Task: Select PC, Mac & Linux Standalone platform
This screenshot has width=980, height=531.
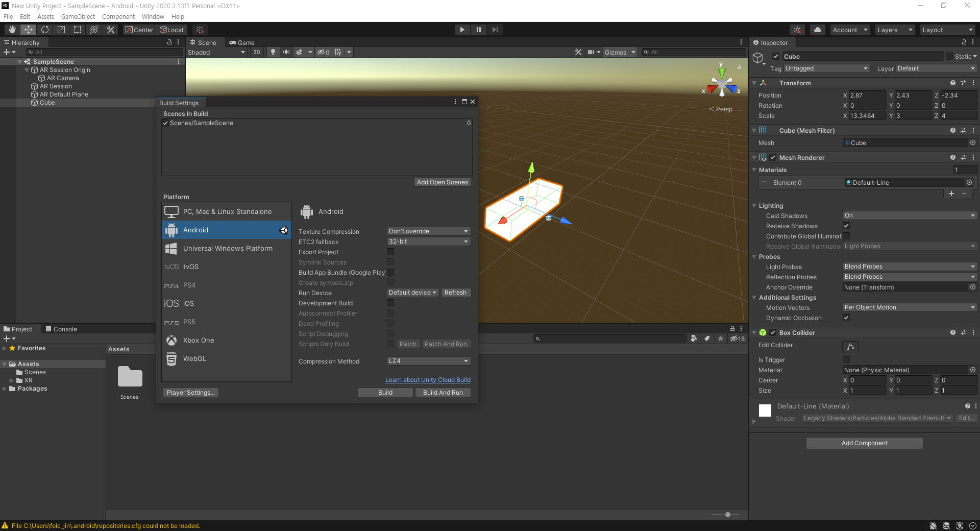Action: [227, 211]
